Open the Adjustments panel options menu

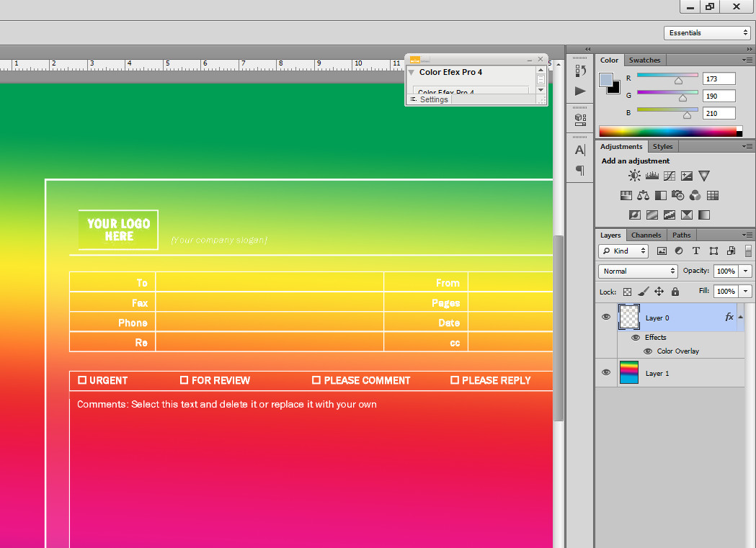(747, 146)
